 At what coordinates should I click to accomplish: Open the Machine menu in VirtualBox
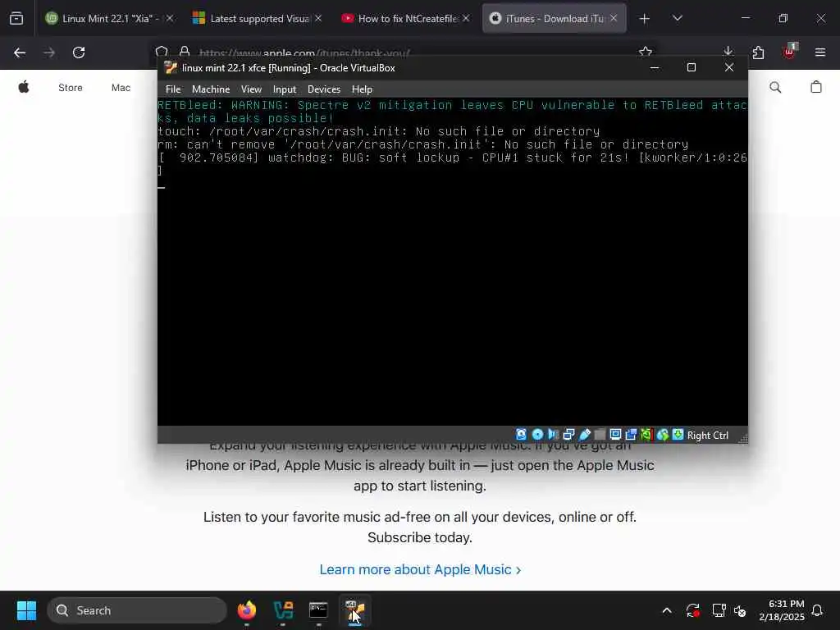point(211,89)
